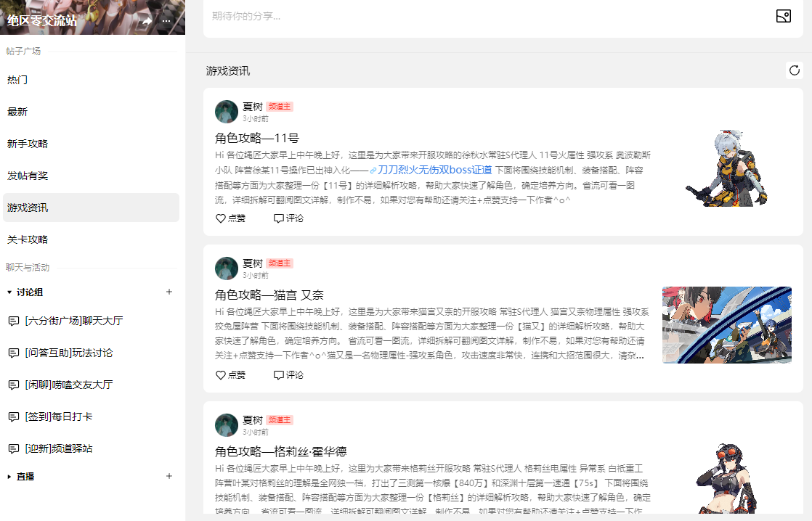812x521 pixels.
Task: Click the share arrow icon in channel banner
Action: [x=147, y=21]
